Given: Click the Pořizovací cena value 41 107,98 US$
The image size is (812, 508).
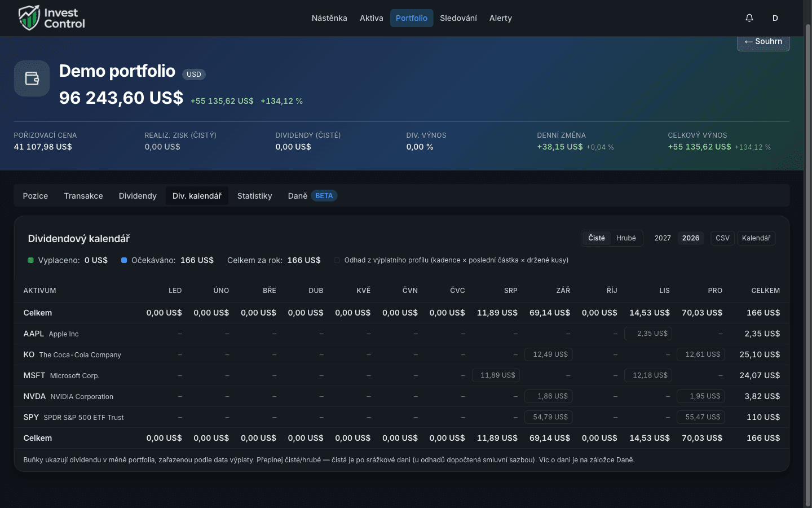Looking at the screenshot, I should click(x=43, y=147).
